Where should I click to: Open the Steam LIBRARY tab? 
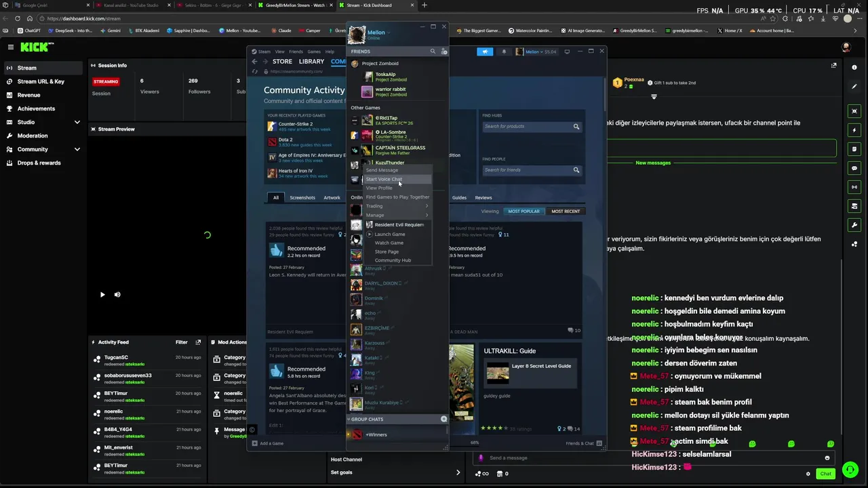311,62
